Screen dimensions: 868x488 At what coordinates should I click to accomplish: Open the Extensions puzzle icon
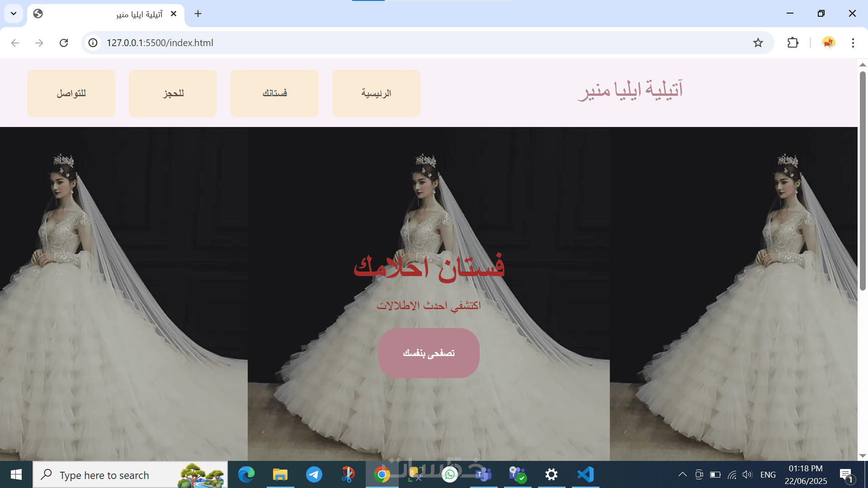pos(793,43)
